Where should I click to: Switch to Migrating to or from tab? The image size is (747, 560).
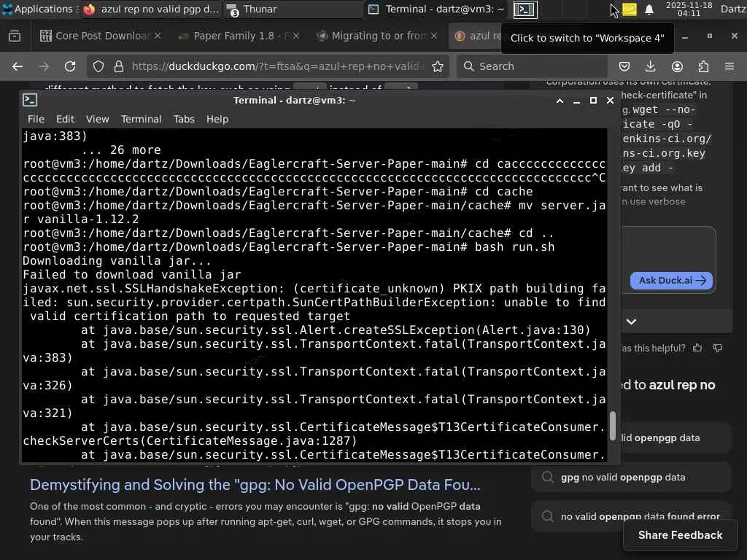pyautogui.click(x=371, y=36)
